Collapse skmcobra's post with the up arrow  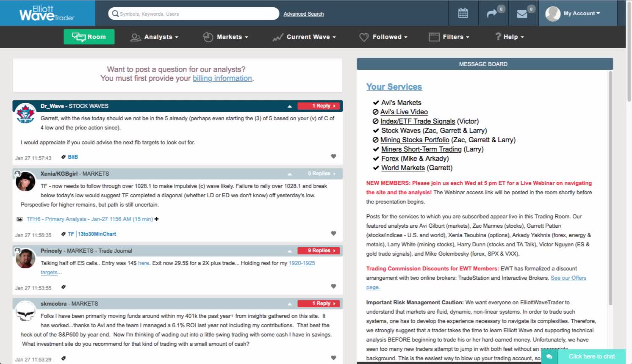tap(290, 304)
